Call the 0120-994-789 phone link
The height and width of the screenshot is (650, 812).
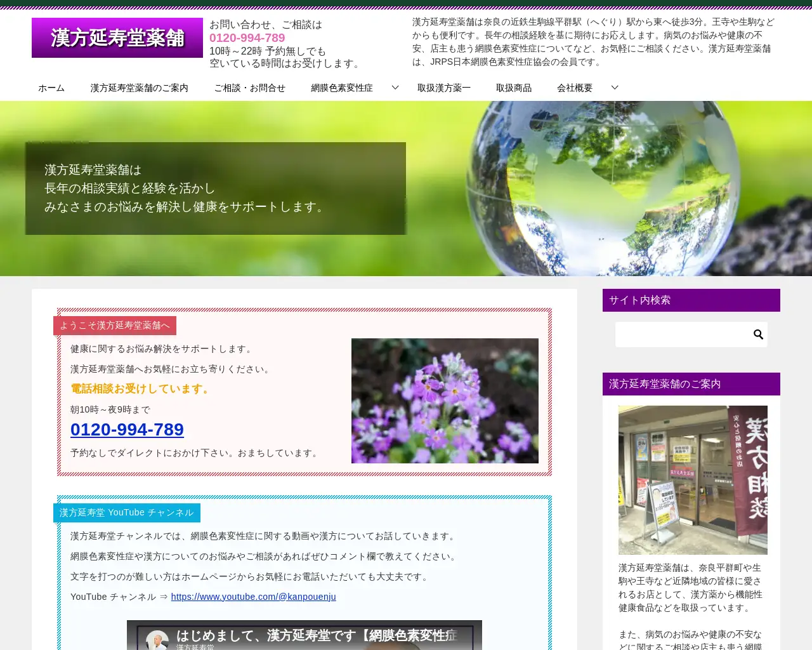(x=127, y=430)
